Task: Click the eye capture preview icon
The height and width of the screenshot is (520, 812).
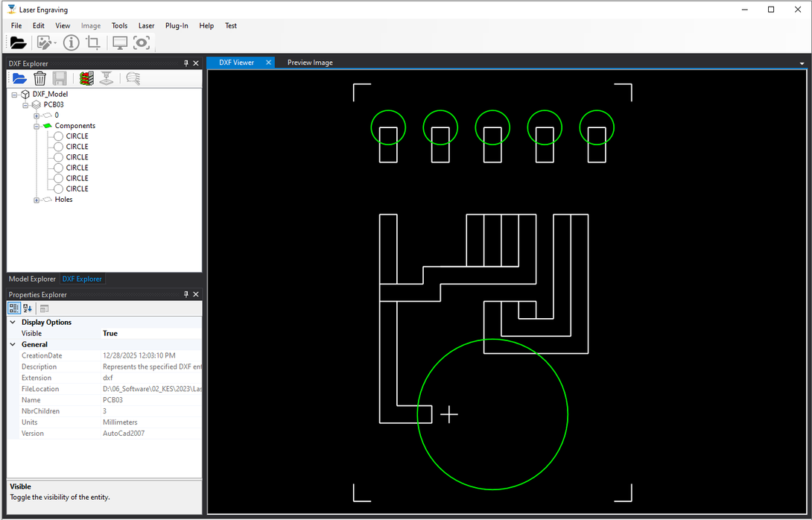Action: pyautogui.click(x=142, y=43)
